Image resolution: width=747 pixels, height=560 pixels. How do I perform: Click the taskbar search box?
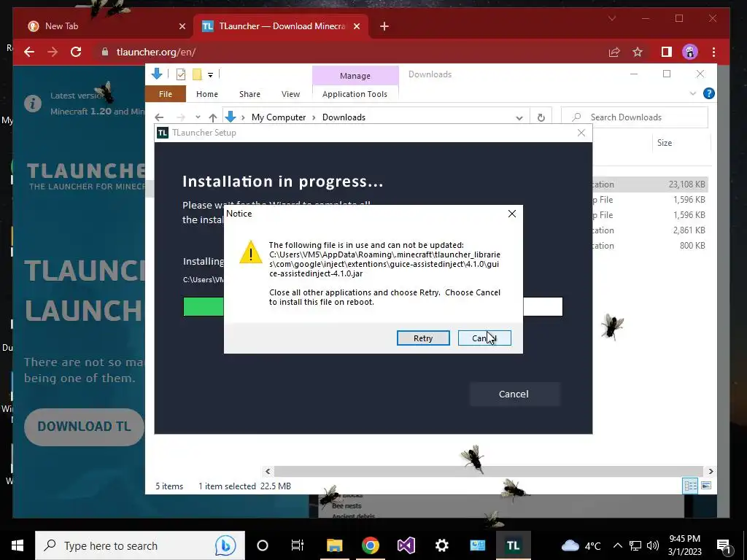[140, 545]
